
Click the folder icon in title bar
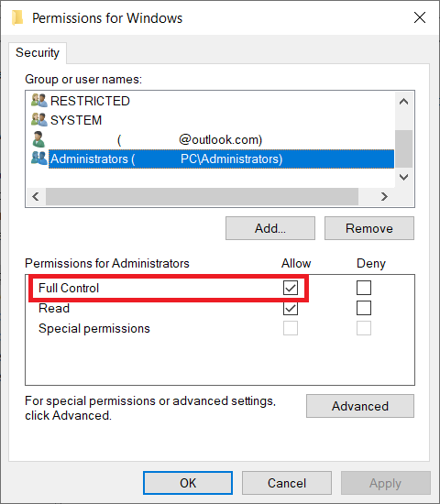(17, 17)
